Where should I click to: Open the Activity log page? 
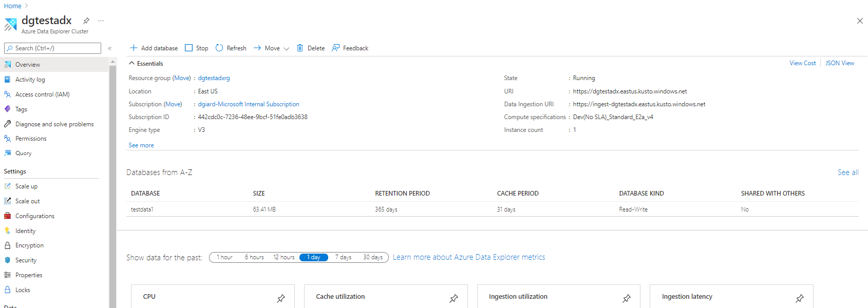click(x=30, y=80)
